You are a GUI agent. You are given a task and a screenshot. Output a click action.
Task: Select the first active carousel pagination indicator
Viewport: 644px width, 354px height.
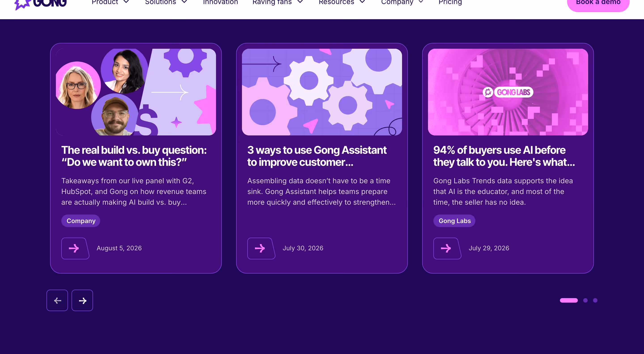point(569,300)
